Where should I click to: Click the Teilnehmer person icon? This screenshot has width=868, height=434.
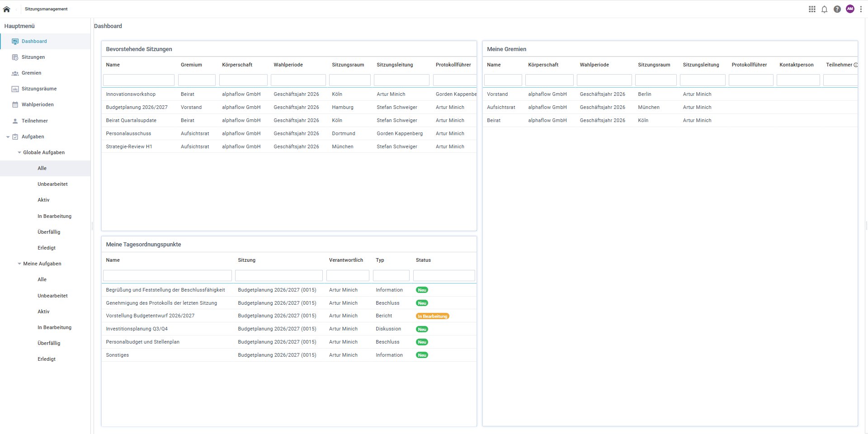pyautogui.click(x=15, y=121)
